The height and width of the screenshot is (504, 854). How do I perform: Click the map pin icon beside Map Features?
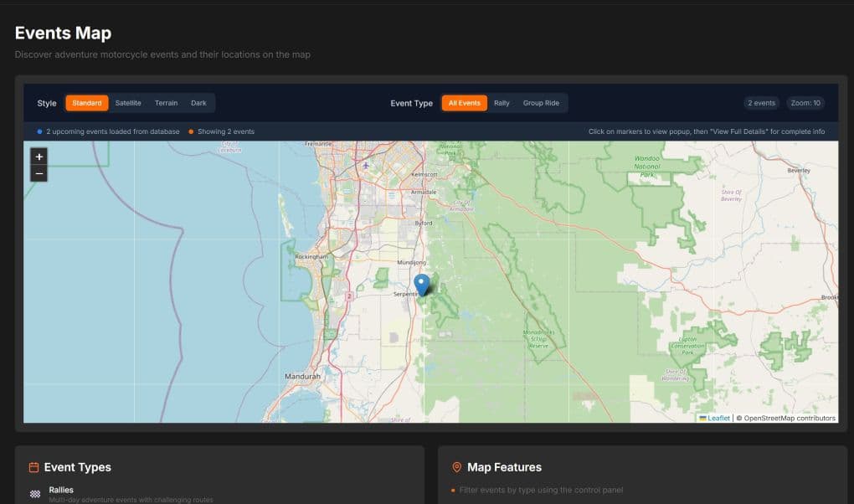455,467
